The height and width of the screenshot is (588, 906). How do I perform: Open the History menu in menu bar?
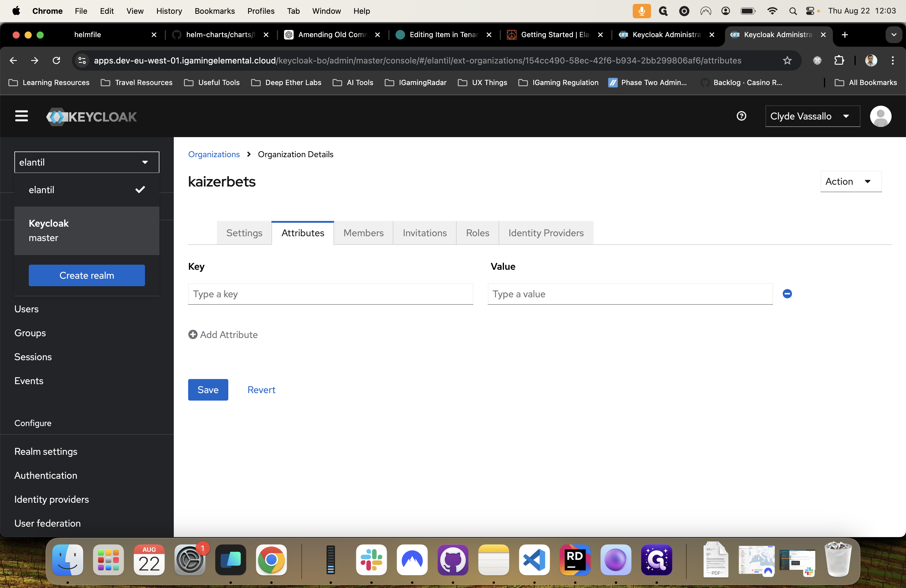click(169, 11)
